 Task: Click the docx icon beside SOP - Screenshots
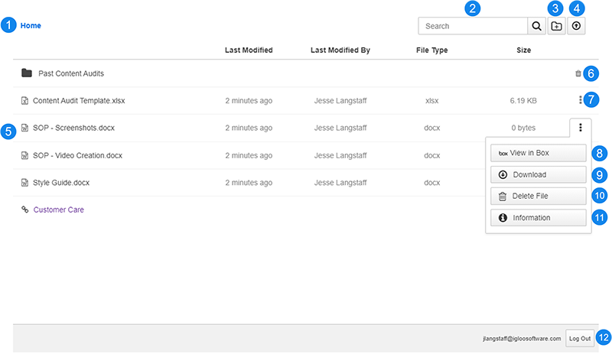coord(24,128)
